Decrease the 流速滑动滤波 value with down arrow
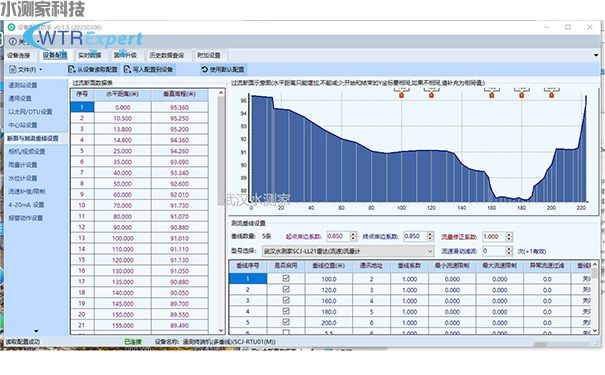This screenshot has width=605, height=375. click(509, 253)
